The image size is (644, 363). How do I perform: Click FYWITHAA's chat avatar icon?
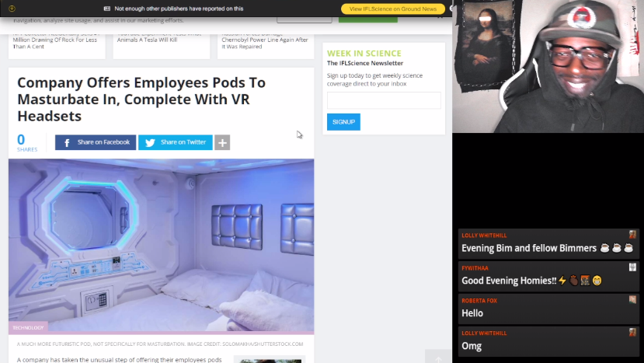tap(633, 267)
